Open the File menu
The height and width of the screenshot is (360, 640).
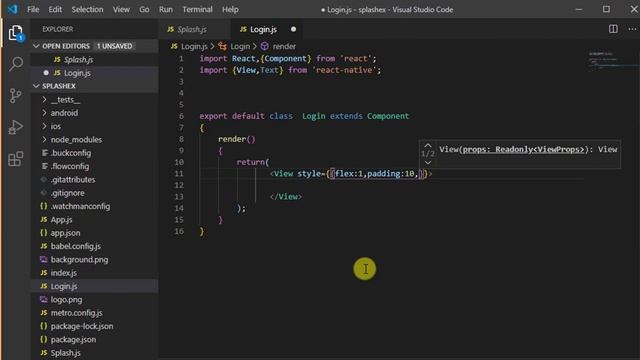(x=33, y=9)
